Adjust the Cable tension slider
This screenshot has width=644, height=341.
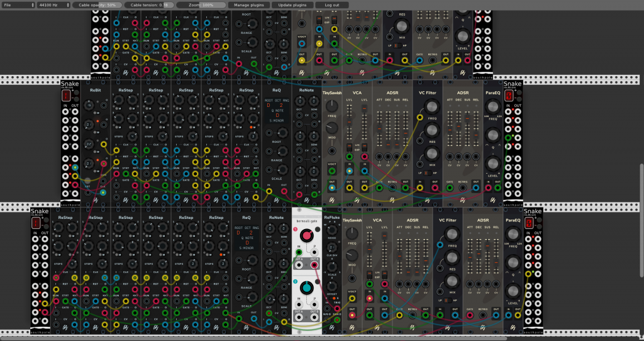click(149, 5)
